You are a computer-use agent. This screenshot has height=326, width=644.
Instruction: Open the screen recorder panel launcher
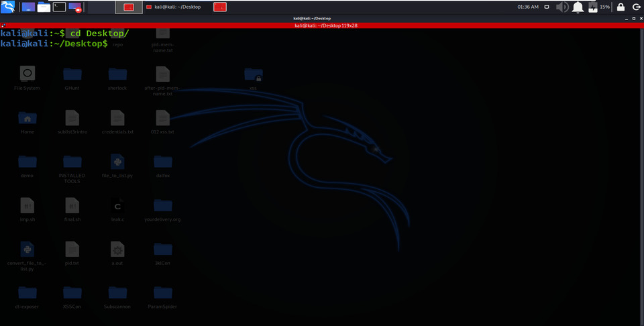(x=74, y=7)
